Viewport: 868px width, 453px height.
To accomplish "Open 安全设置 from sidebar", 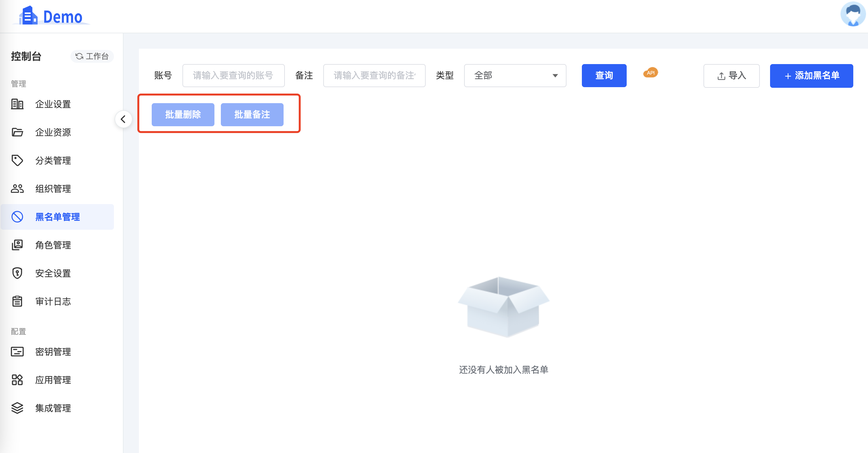I will 57,273.
